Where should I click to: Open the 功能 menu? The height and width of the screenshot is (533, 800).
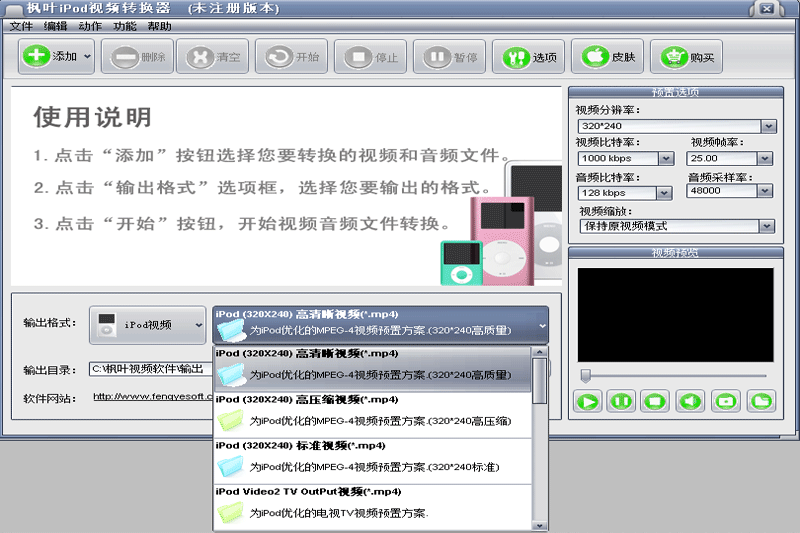coord(124,26)
